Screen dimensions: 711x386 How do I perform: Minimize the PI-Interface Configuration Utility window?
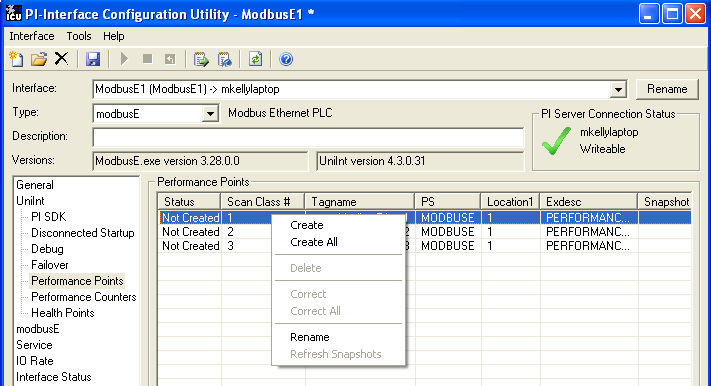648,14
